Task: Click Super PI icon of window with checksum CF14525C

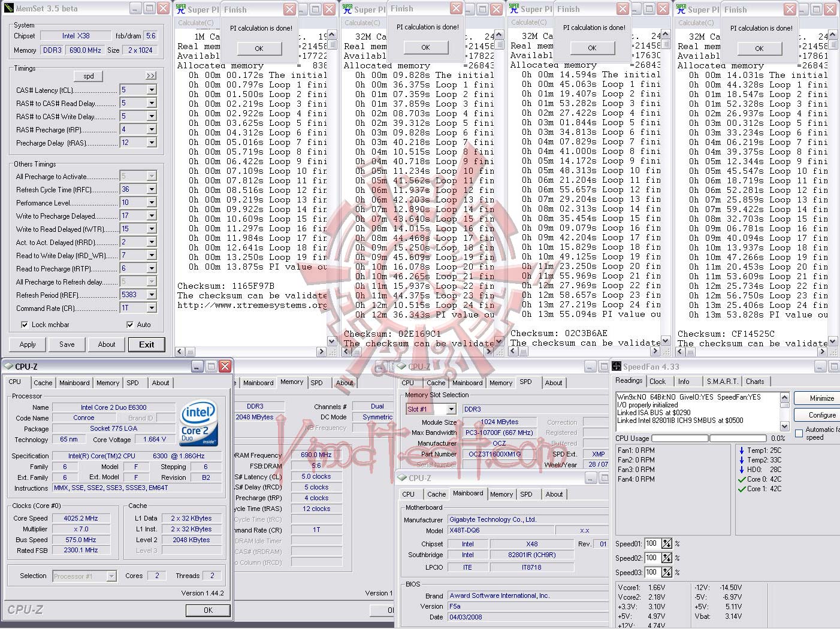Action: point(681,9)
